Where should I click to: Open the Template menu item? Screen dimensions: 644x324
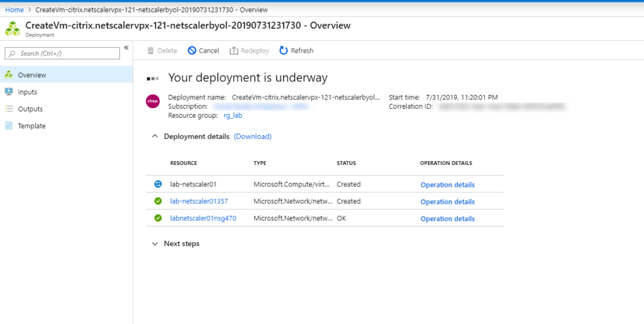[x=66, y=126]
